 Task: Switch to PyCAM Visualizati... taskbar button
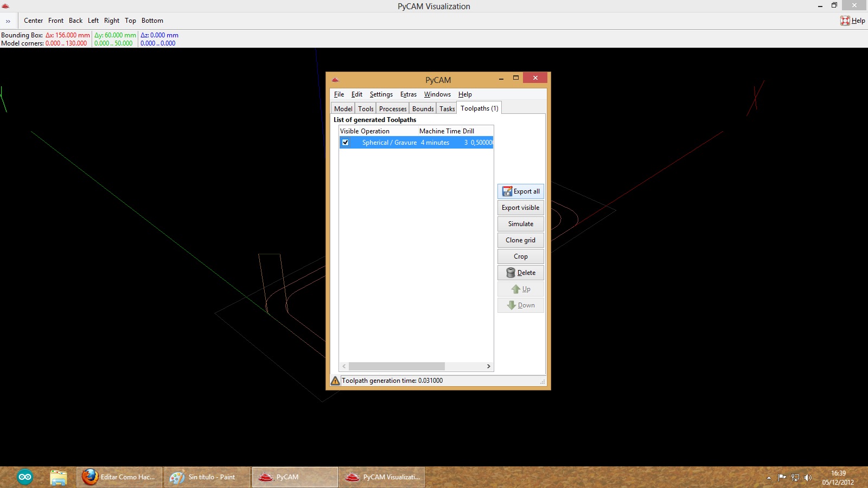click(x=382, y=477)
